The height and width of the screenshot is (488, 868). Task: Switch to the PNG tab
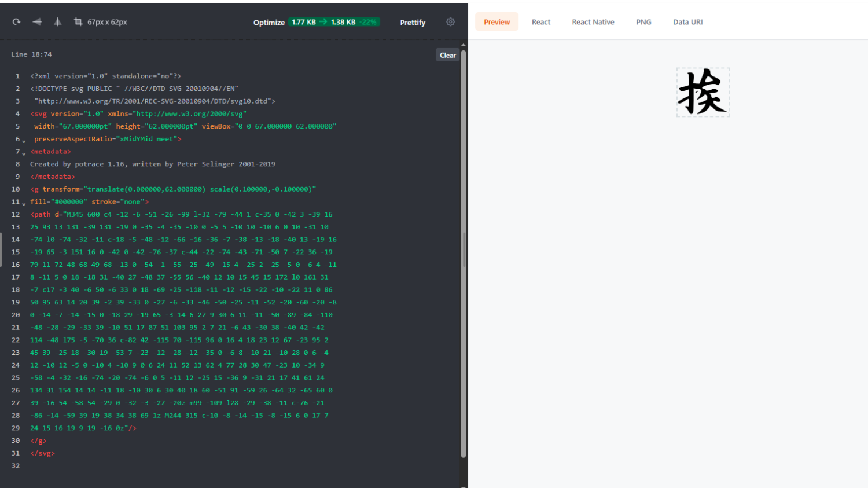coord(643,22)
